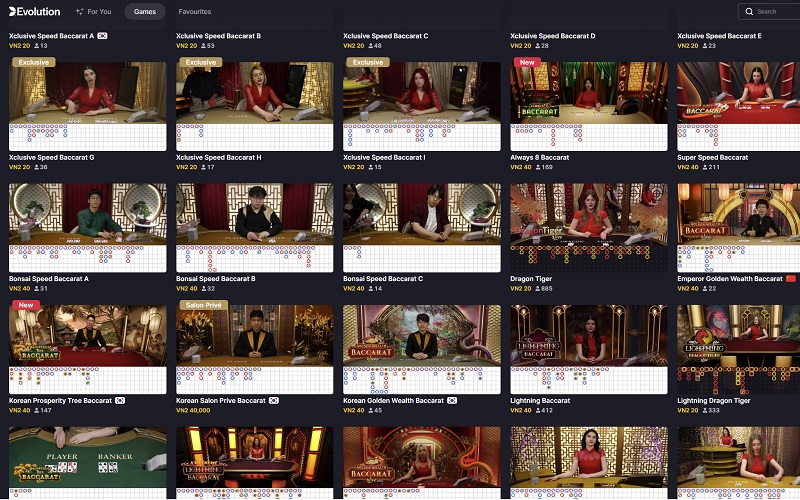The width and height of the screenshot is (800, 500).
Task: Click the Search input field
Action: pos(769,11)
